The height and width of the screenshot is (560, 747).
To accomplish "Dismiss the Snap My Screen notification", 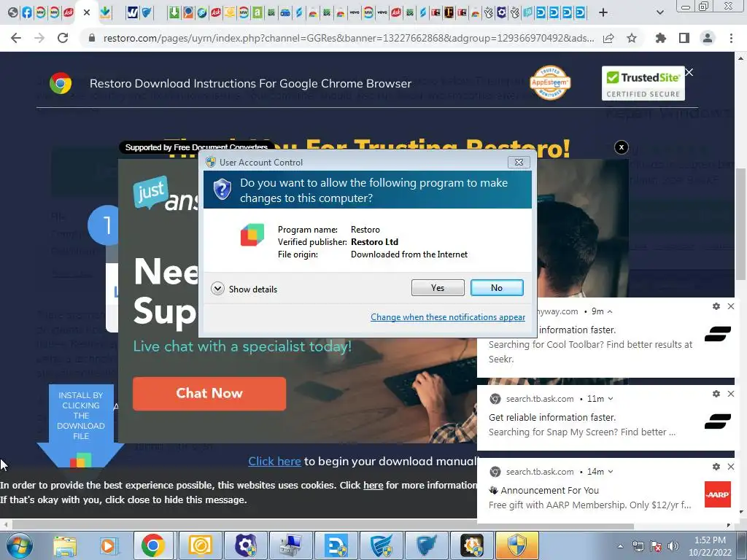I will point(731,394).
